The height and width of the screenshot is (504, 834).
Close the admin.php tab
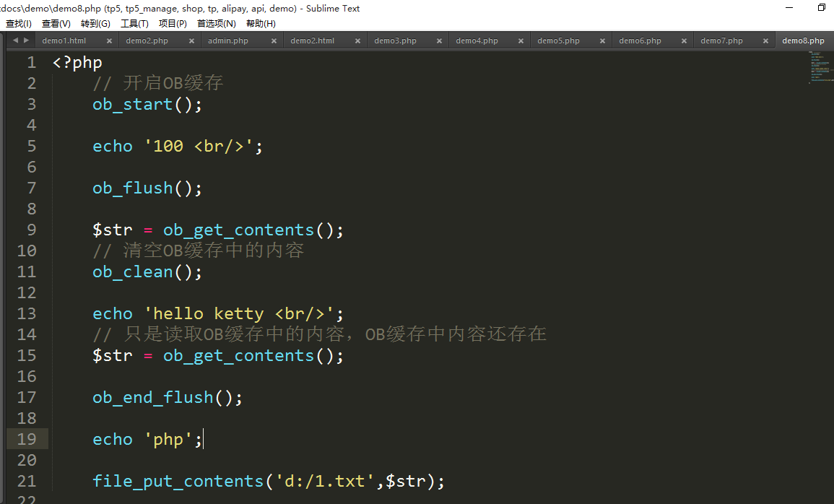274,41
